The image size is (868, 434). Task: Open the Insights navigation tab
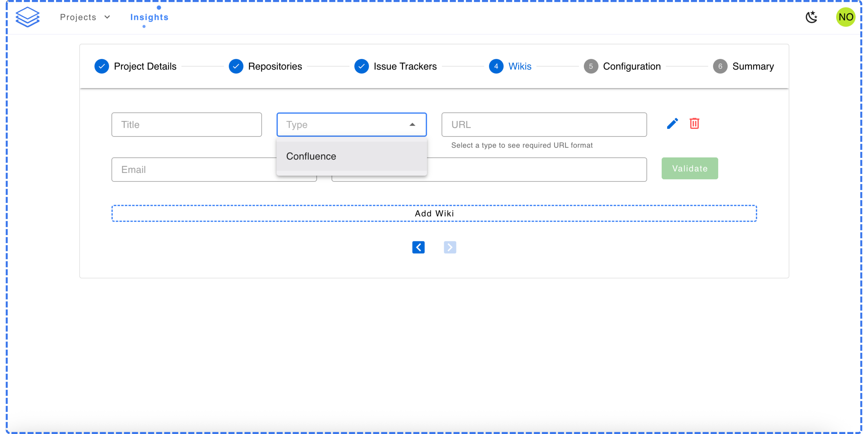click(149, 17)
